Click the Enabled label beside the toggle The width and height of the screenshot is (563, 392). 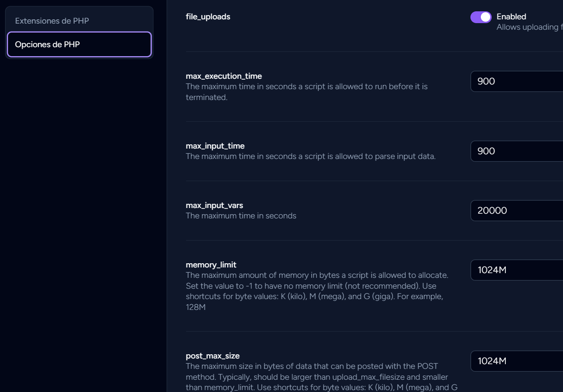511,17
